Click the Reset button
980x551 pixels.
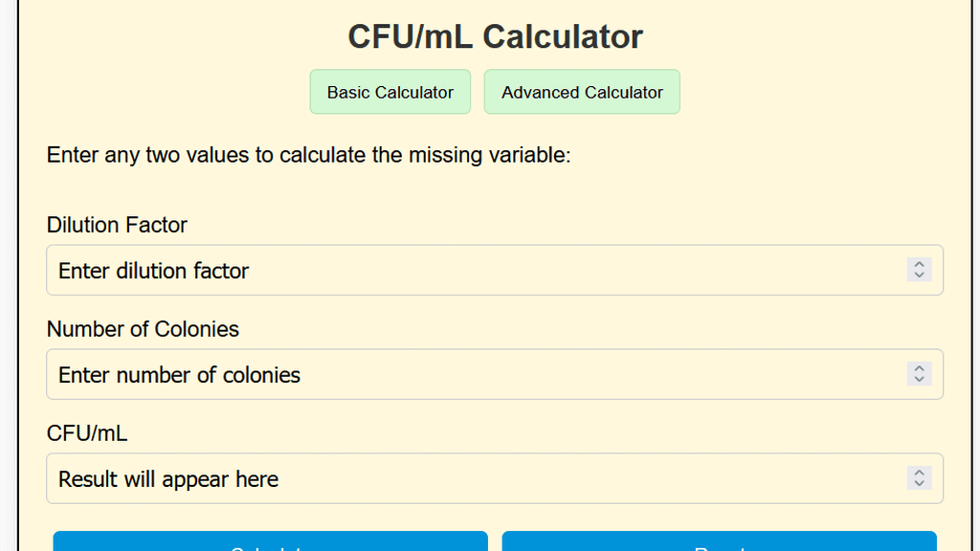(x=719, y=545)
